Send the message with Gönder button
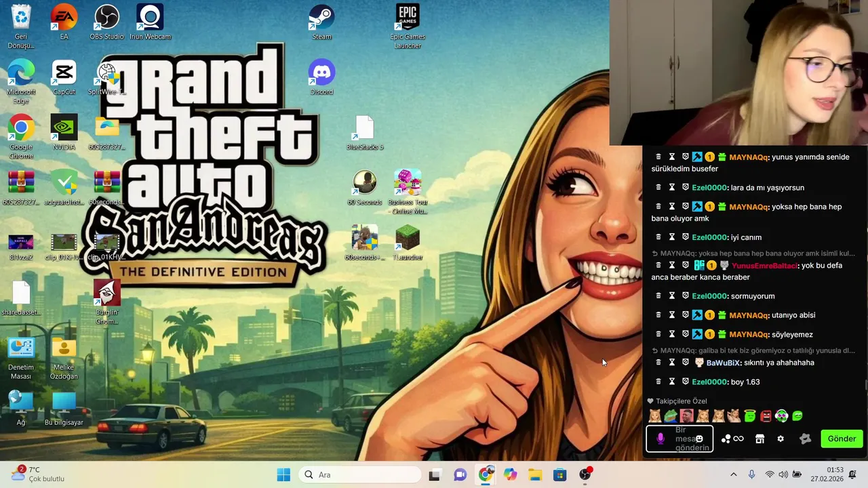 pyautogui.click(x=842, y=439)
